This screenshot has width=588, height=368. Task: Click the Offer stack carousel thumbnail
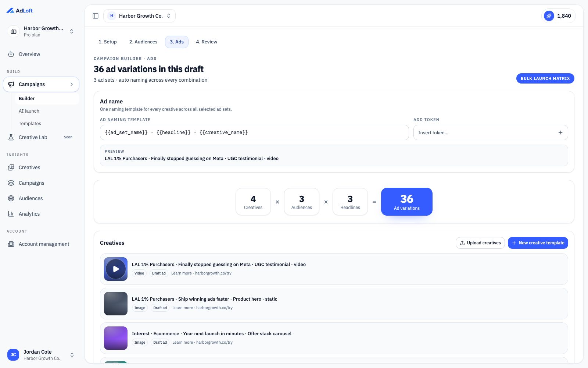(x=116, y=338)
